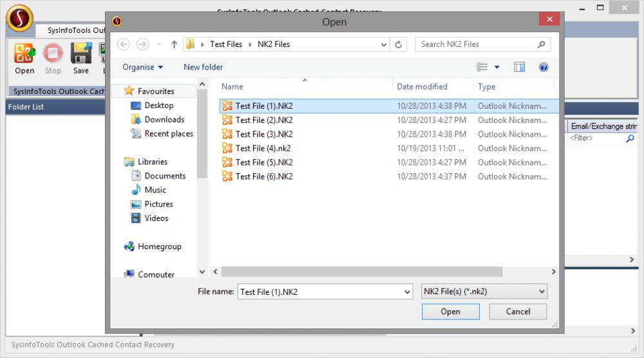
Task: Expand breadcrumb arrow before Test Files
Action: [x=202, y=44]
